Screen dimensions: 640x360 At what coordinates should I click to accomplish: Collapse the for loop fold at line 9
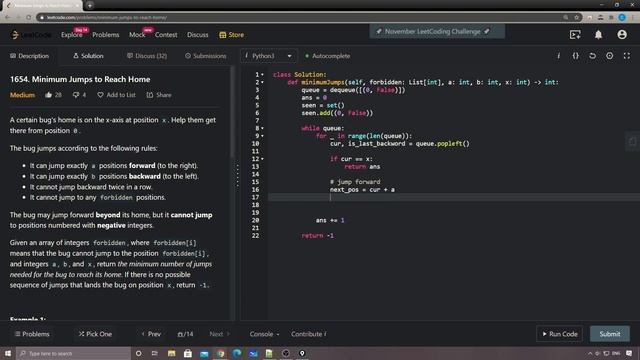[x=262, y=136]
